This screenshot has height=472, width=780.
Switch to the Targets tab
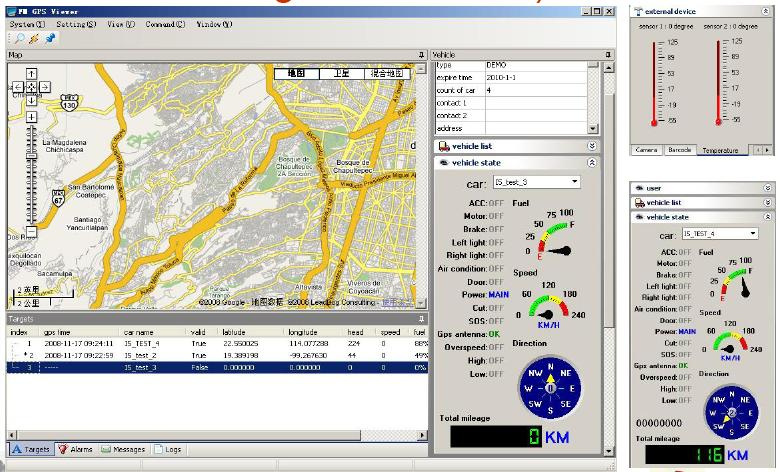click(31, 449)
